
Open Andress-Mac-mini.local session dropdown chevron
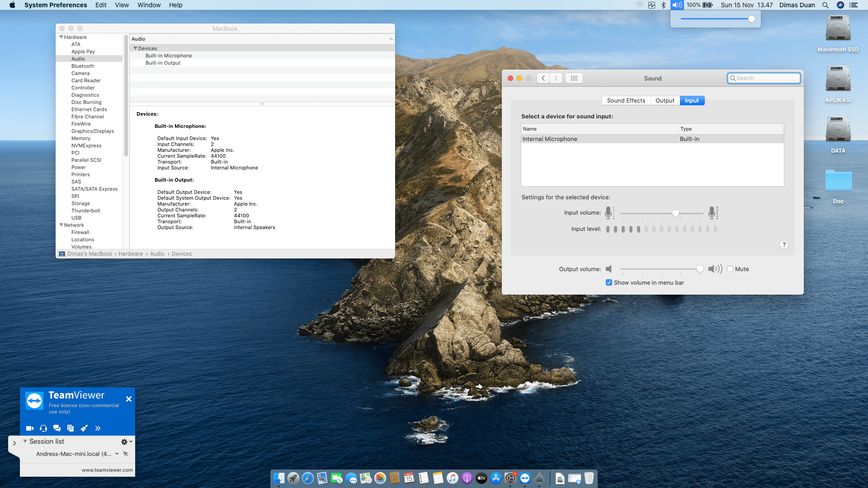(x=117, y=454)
